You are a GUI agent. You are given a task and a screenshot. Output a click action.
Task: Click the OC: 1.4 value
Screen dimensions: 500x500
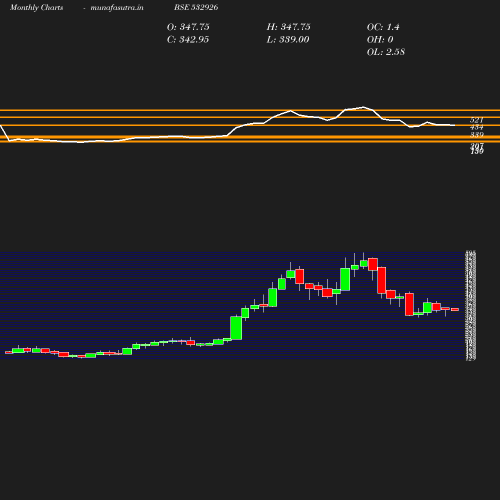[x=383, y=27]
